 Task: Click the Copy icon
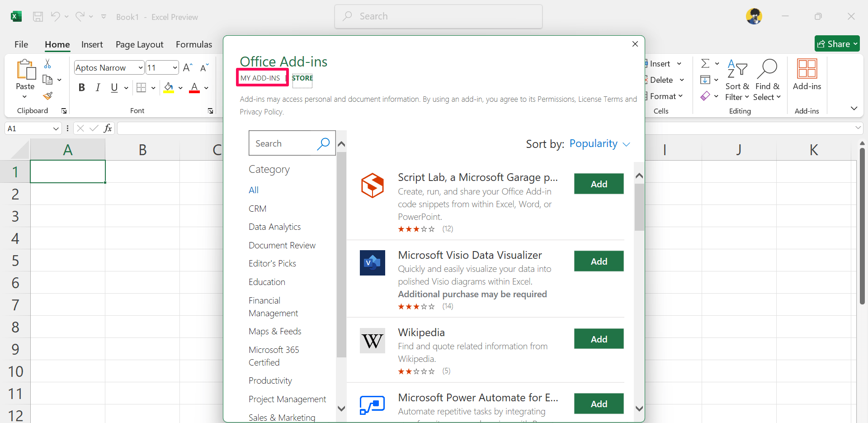coord(47,80)
